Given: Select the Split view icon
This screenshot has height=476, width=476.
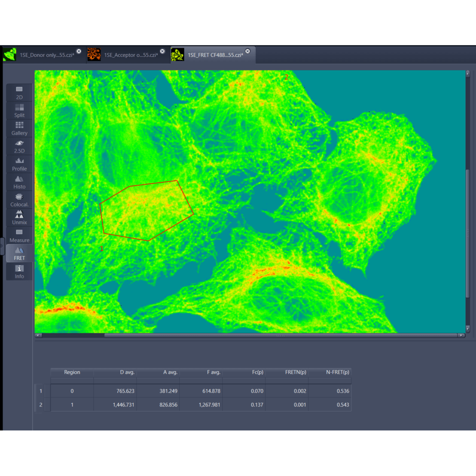Looking at the screenshot, I should [19, 110].
